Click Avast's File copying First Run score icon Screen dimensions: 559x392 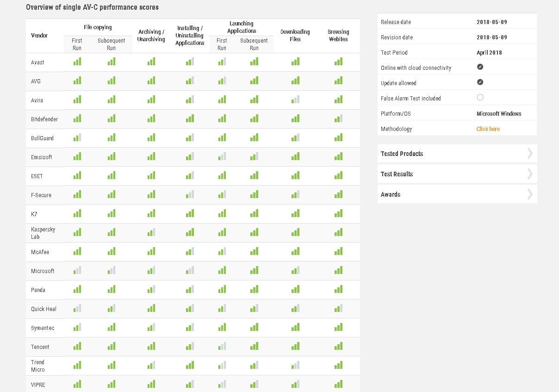77,62
